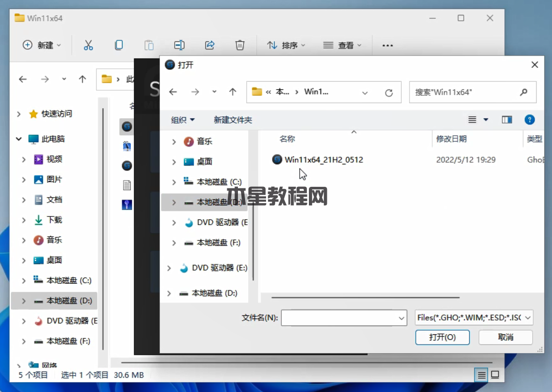
Task: Open the file name combo box dropdown
Action: coord(401,318)
